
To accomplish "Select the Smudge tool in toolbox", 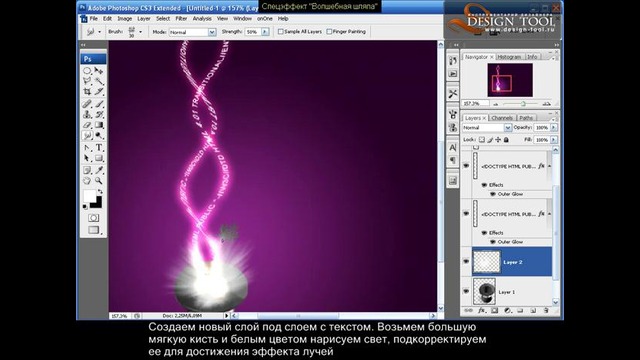I will (87, 136).
